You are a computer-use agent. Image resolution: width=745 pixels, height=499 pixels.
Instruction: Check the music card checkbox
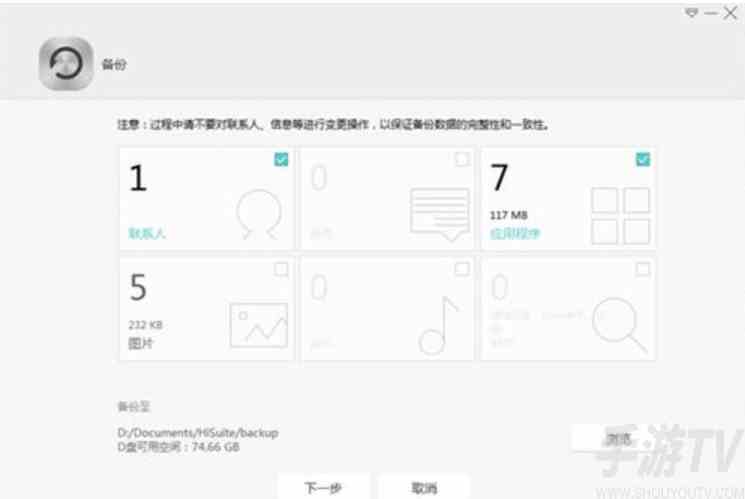pyautogui.click(x=462, y=269)
